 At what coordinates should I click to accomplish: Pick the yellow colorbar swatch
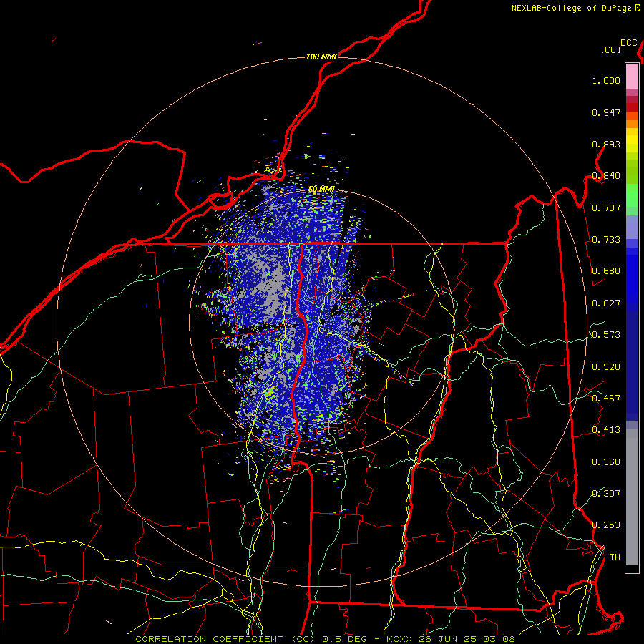tap(632, 141)
